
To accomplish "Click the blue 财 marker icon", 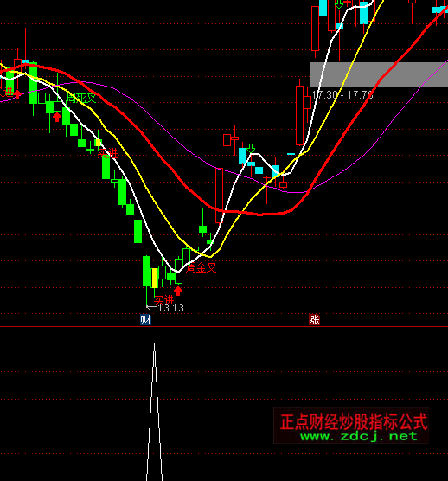I will click(145, 320).
